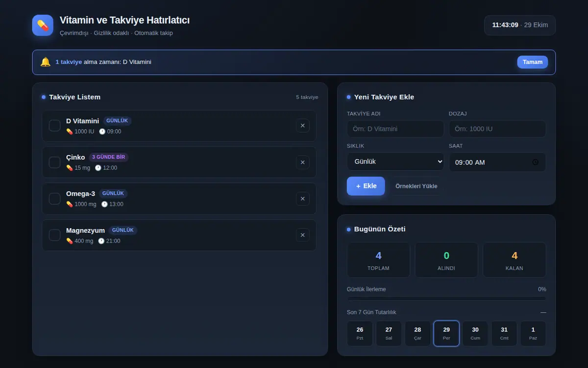Select day 26 Pzt in the week strip

coord(360,334)
